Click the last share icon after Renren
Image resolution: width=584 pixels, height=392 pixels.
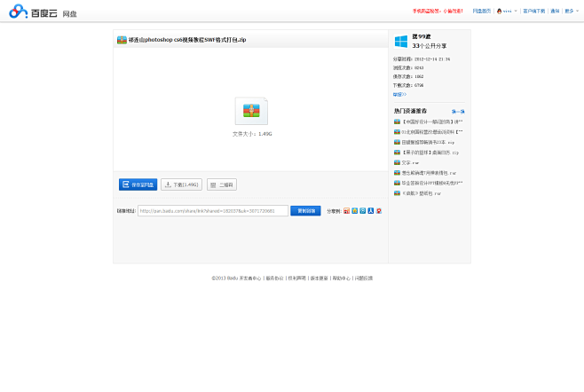click(x=379, y=211)
